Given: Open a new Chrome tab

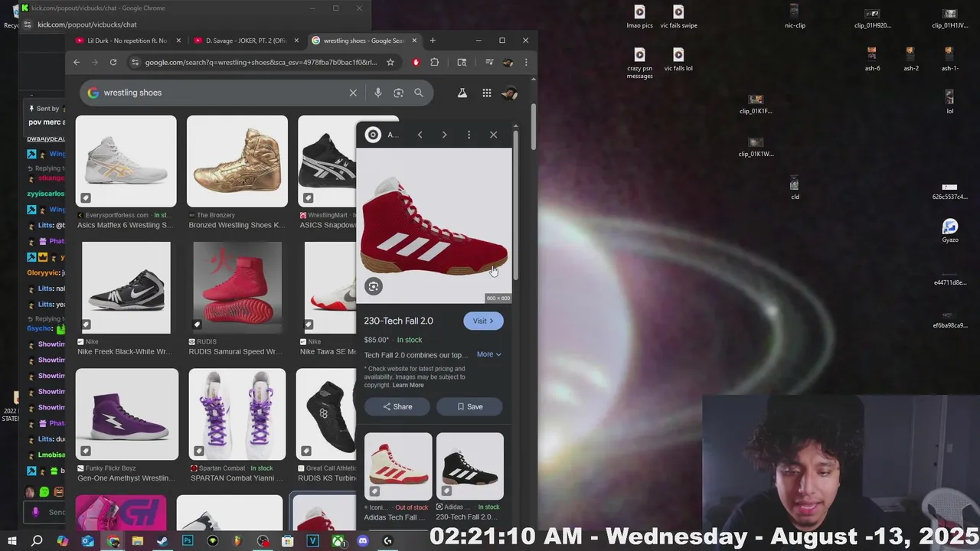Looking at the screenshot, I should [433, 41].
